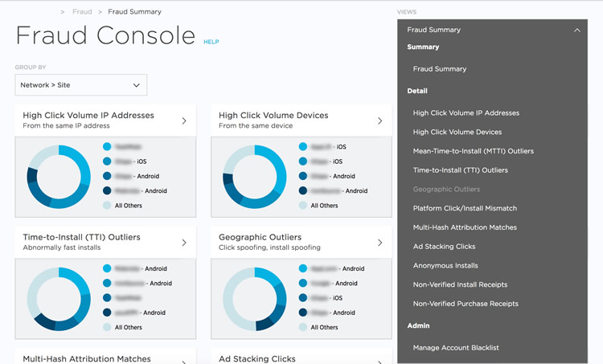The image size is (603, 364).
Task: Choose Mean-Time-to-Install (MTTI) Outliers view
Action: [473, 151]
